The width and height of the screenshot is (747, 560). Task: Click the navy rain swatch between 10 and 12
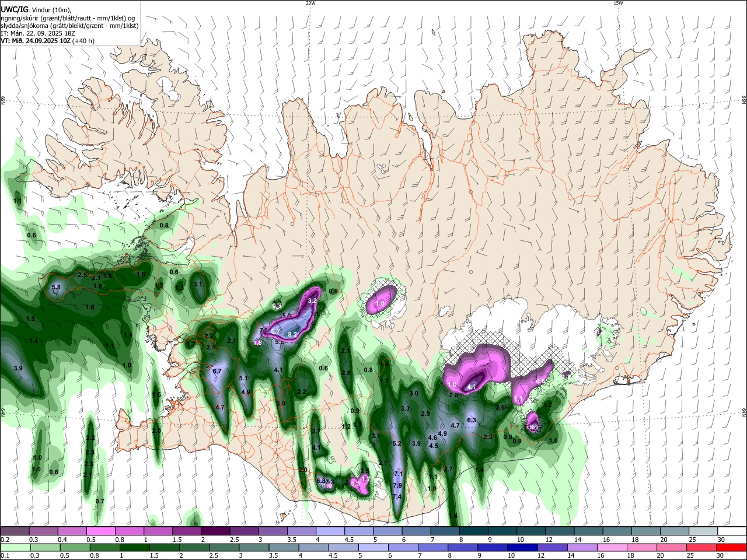(522, 547)
